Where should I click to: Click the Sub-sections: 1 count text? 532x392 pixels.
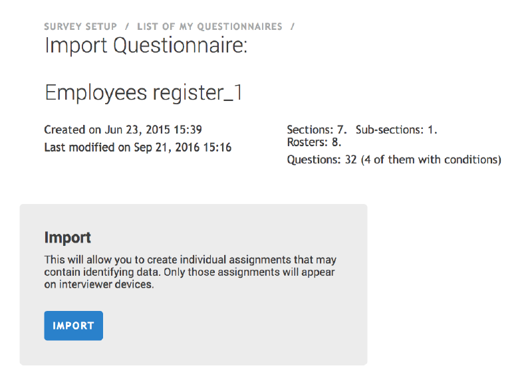pyautogui.click(x=396, y=130)
